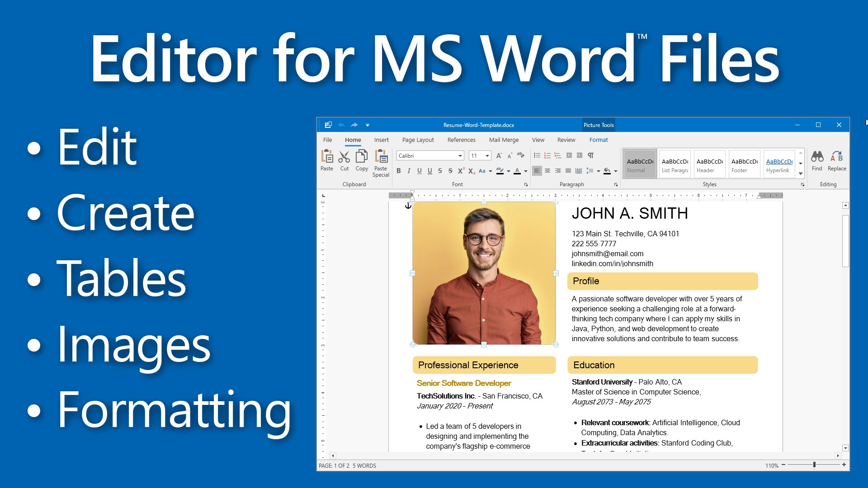This screenshot has height=488, width=868.
Task: Click the Increase Font Size icon
Action: [499, 155]
